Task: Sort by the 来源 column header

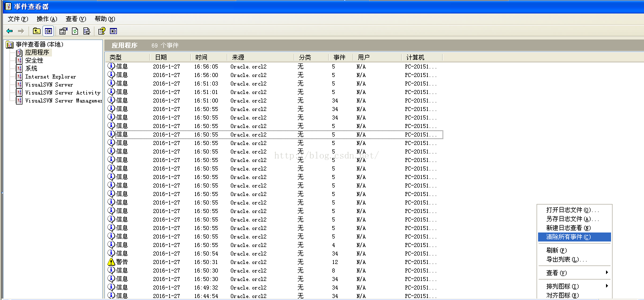Action: click(260, 57)
